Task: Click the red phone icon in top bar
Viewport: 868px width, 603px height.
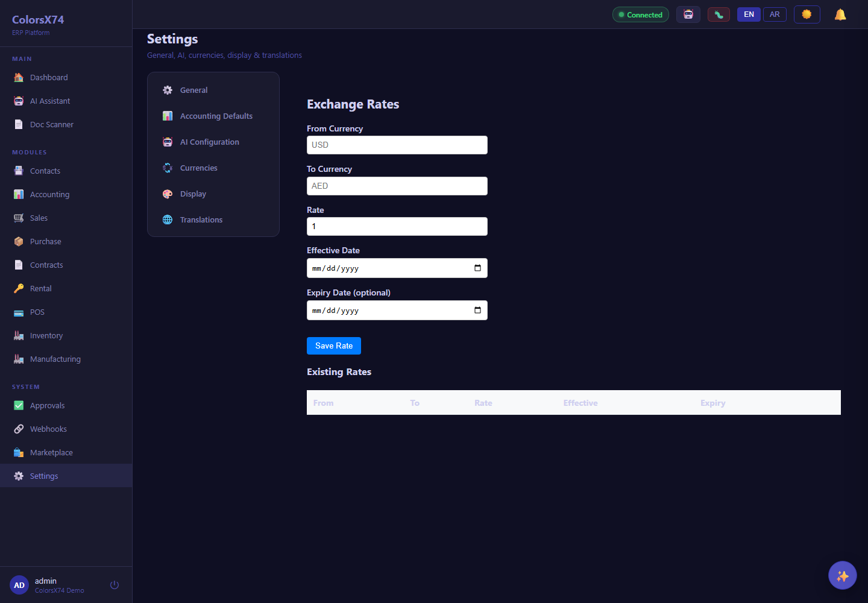Action: click(x=719, y=14)
